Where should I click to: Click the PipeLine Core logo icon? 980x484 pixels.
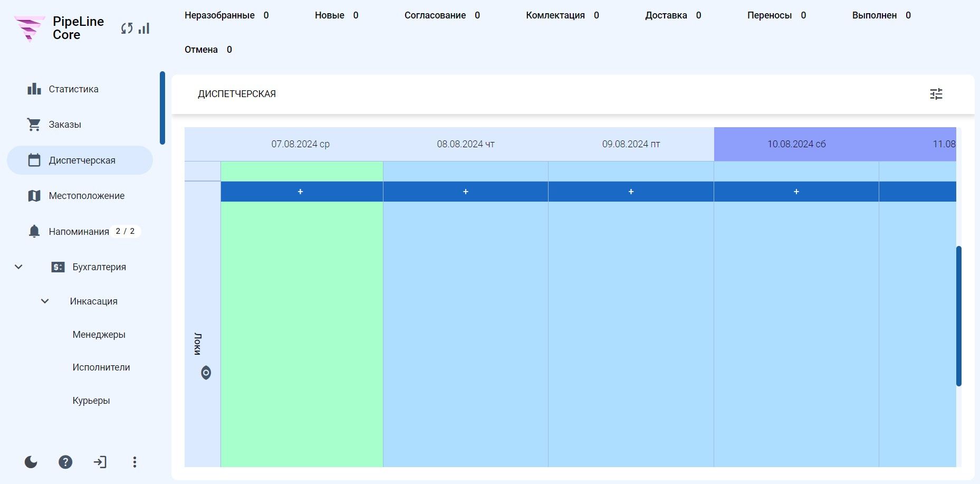(30, 28)
